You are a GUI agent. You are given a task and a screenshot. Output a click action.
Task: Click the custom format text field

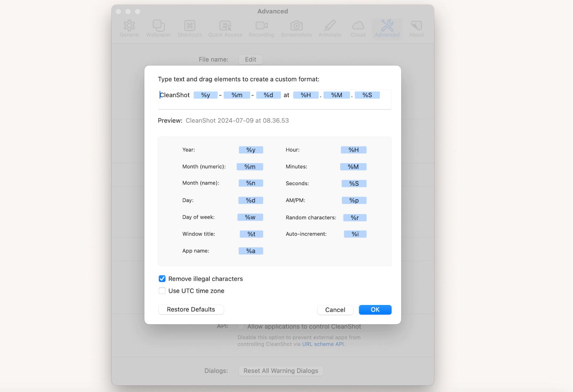[274, 99]
